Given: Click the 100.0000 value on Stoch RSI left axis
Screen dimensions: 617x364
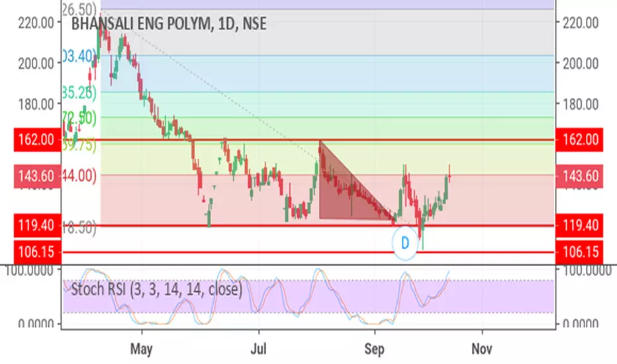Looking at the screenshot, I should pos(30,270).
